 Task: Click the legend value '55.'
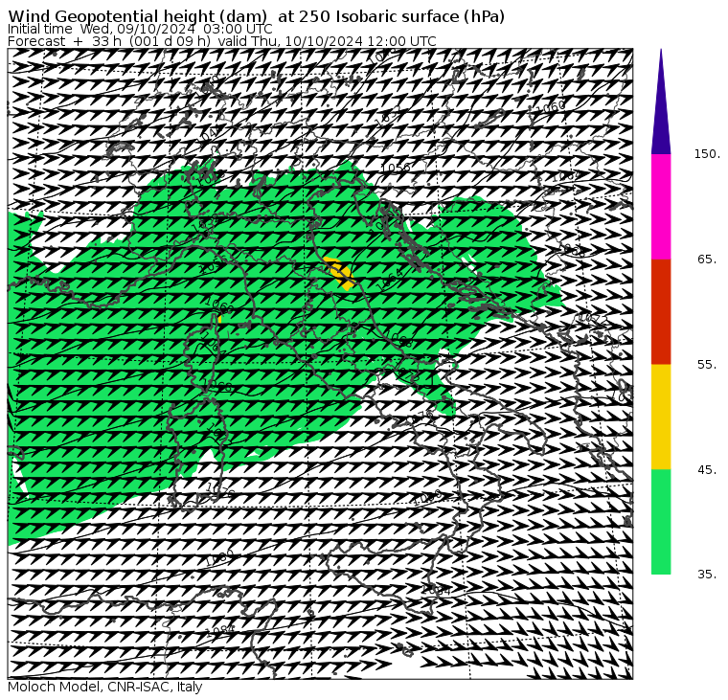click(707, 365)
